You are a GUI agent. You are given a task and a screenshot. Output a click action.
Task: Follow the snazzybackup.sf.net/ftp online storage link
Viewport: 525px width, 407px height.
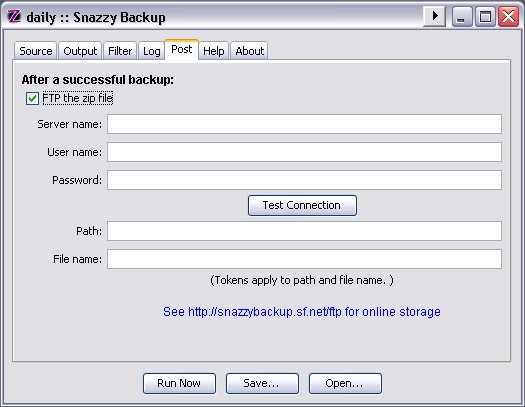pyautogui.click(x=302, y=312)
